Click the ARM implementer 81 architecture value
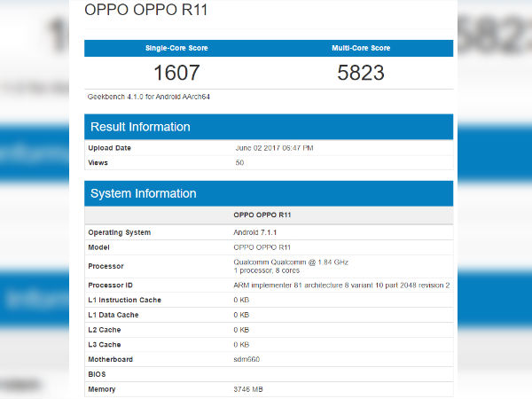The height and width of the screenshot is (399, 532). pos(341,285)
